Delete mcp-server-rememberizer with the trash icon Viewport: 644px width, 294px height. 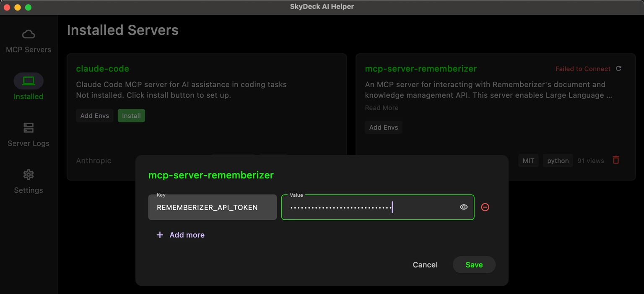[615, 160]
